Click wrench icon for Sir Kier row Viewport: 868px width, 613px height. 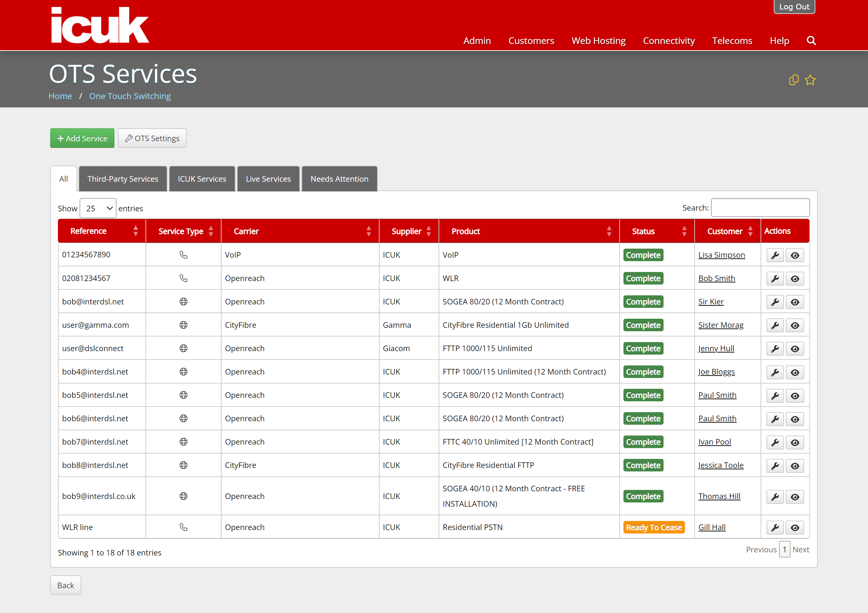tap(775, 302)
